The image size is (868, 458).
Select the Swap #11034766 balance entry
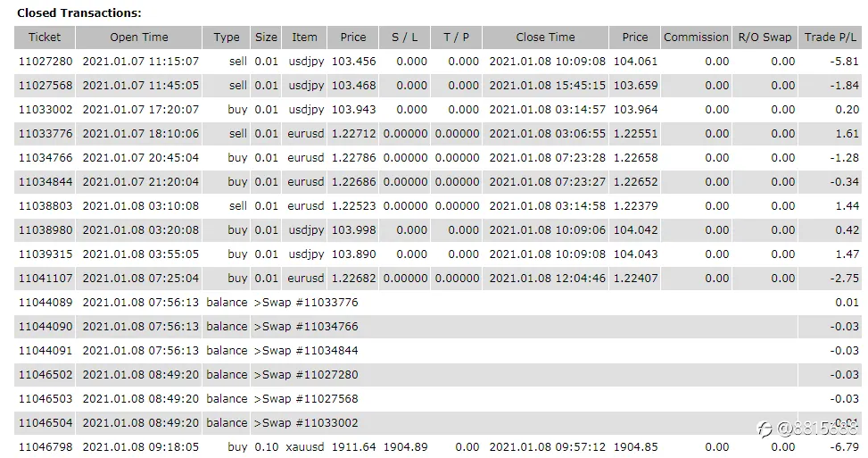(x=306, y=326)
